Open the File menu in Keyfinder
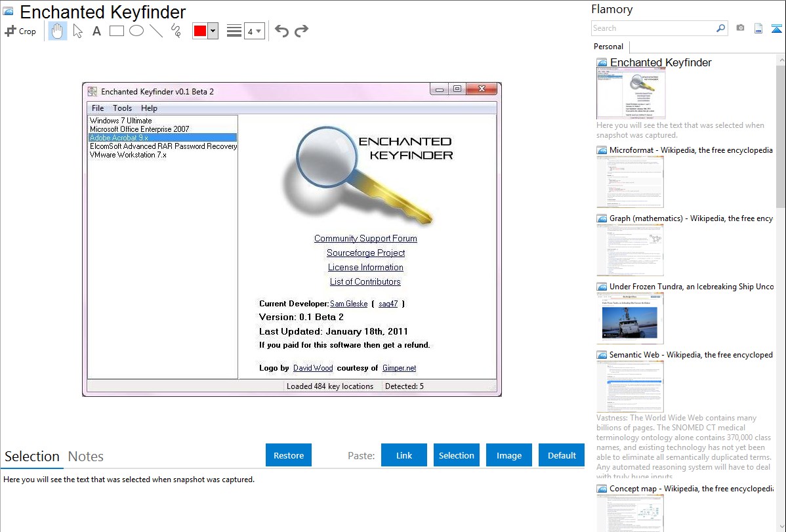 98,108
